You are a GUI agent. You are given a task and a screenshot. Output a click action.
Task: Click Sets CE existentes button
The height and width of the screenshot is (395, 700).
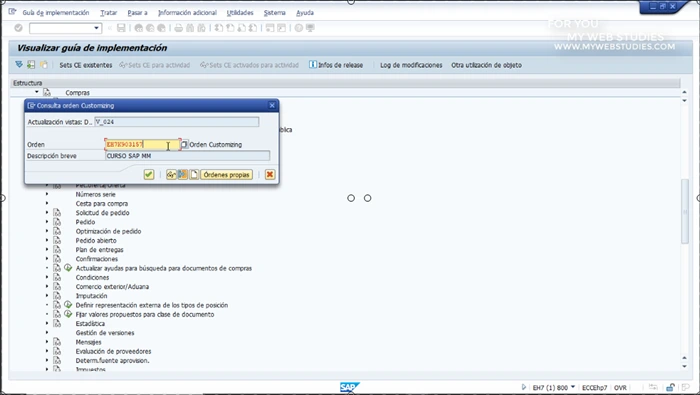(x=86, y=65)
